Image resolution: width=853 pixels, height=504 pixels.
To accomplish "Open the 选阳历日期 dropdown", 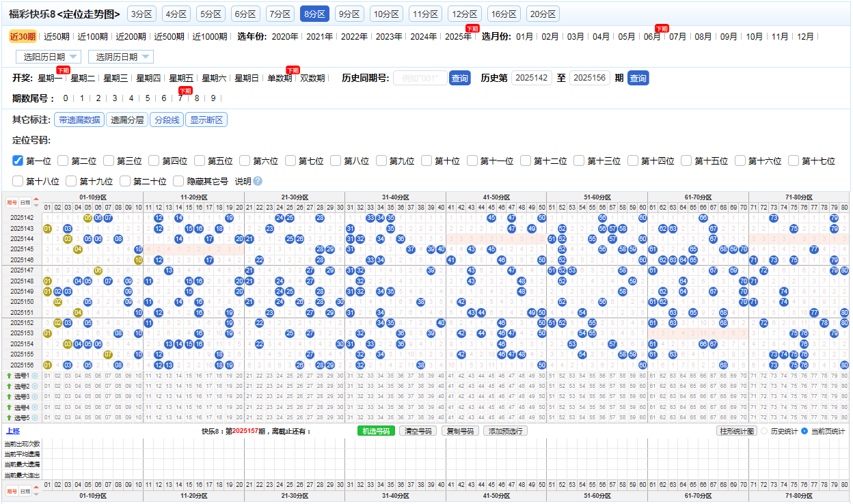I will coord(49,57).
